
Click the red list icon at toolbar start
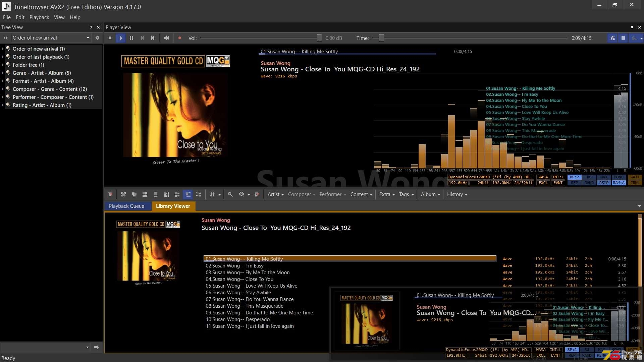pyautogui.click(x=110, y=194)
